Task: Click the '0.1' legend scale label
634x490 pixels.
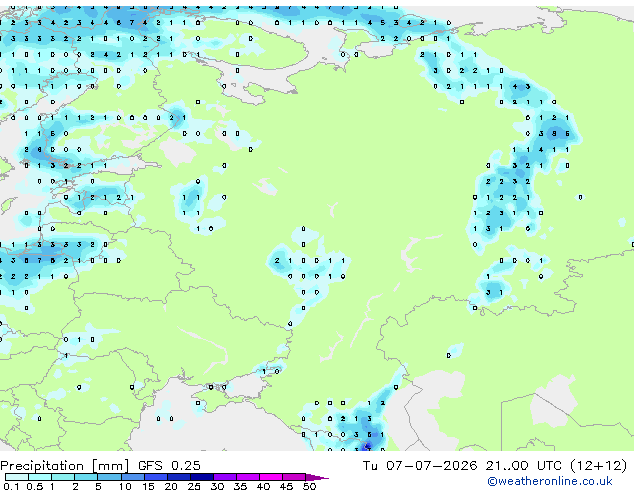Action: pyautogui.click(x=12, y=486)
